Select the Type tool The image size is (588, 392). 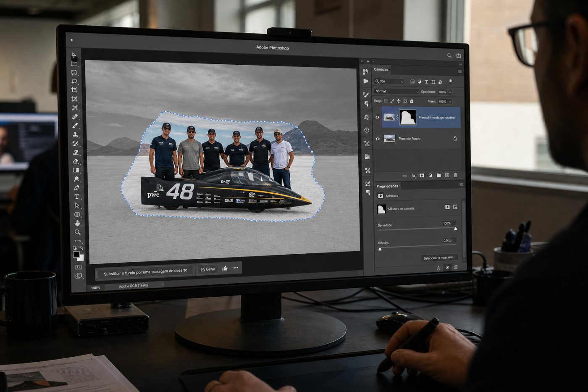click(x=77, y=197)
